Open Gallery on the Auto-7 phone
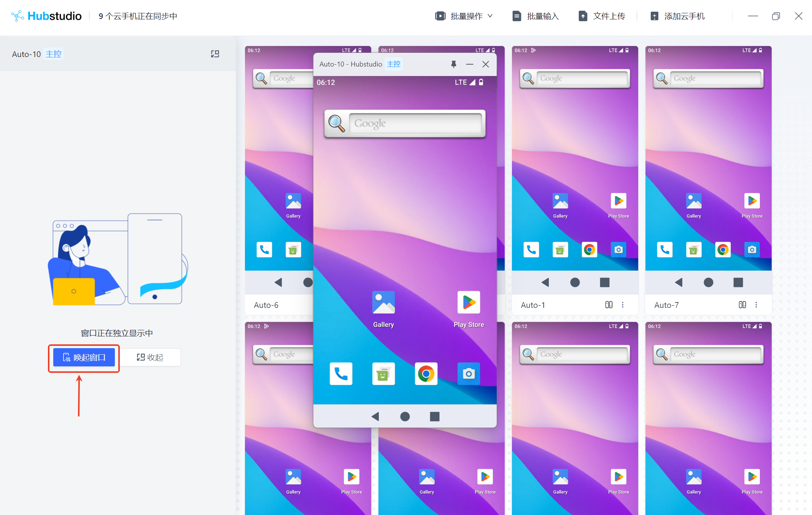 [x=694, y=205]
